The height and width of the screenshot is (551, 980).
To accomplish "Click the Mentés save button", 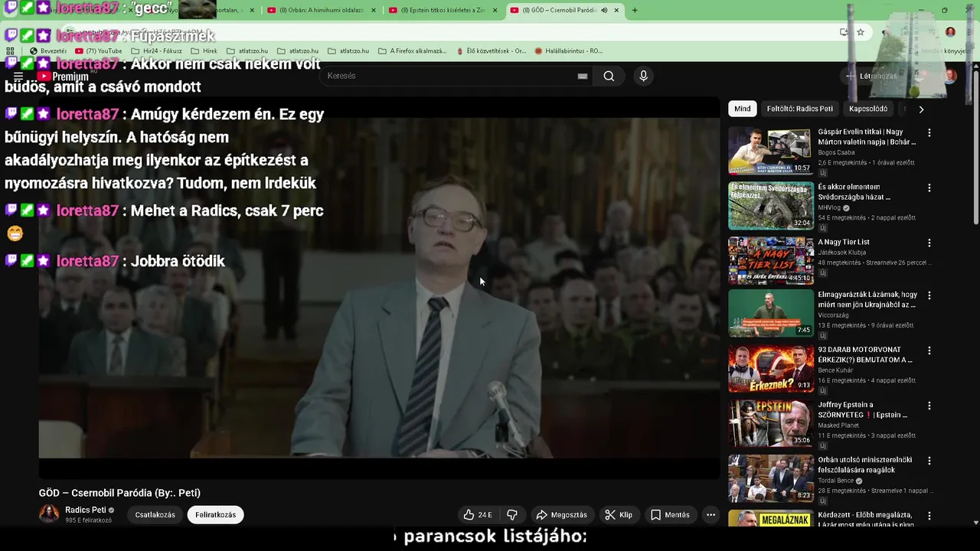I will (x=670, y=515).
